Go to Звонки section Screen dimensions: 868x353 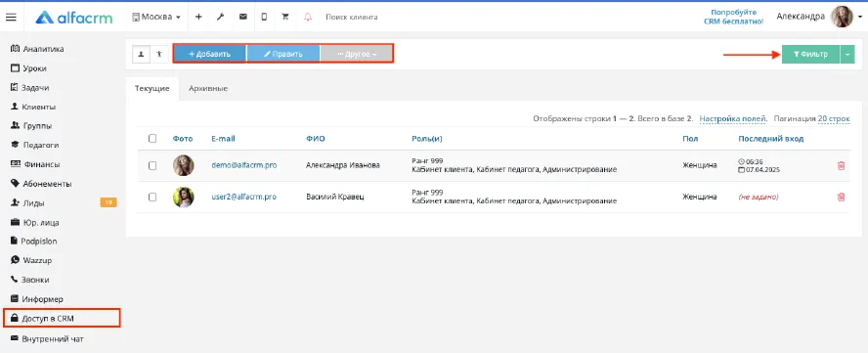pyautogui.click(x=30, y=280)
